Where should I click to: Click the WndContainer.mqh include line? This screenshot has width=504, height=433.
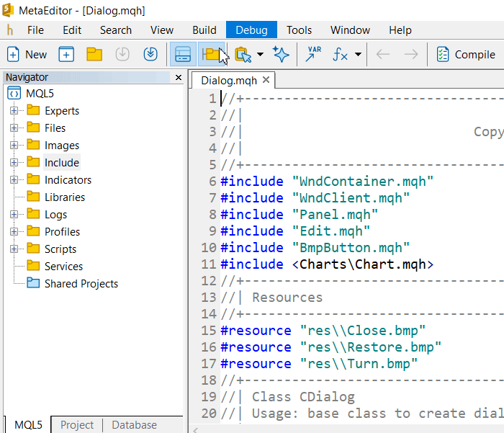(327, 182)
